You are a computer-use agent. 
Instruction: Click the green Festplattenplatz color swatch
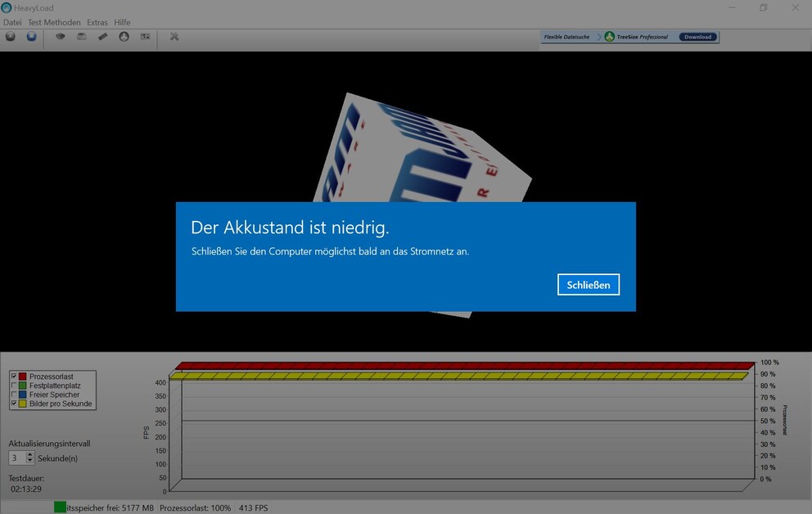pos(22,385)
